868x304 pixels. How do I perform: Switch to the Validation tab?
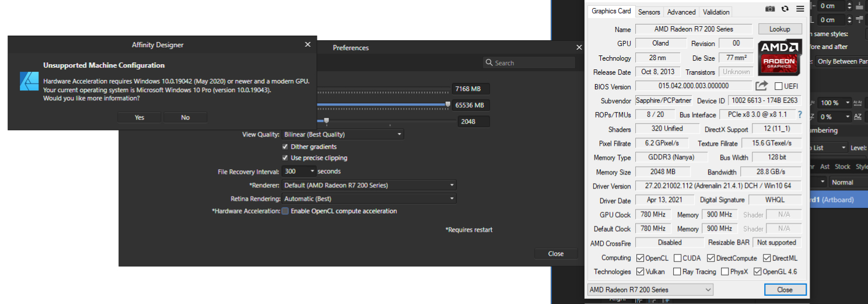coord(716,12)
